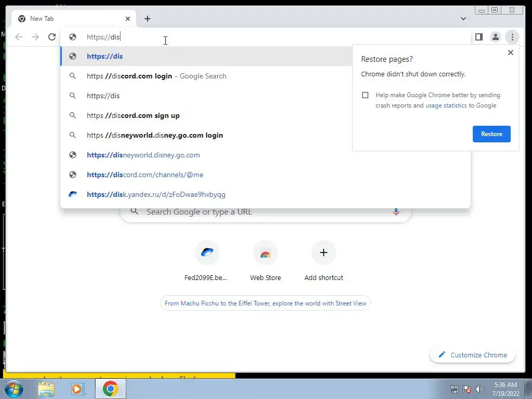
Task: Open the Windows Start orb
Action: pos(14,389)
